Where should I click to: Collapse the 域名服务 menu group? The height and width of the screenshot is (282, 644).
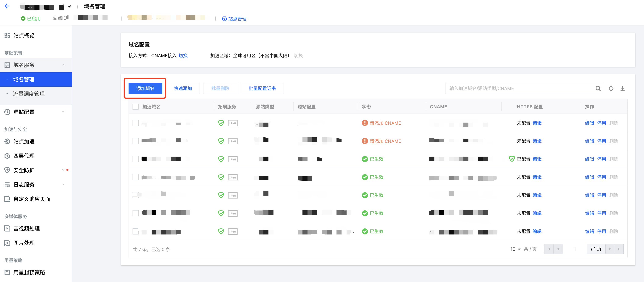pos(63,65)
